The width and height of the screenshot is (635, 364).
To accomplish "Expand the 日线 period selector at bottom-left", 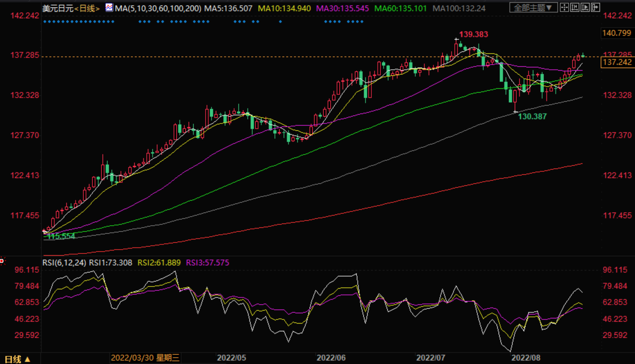I will (17, 359).
